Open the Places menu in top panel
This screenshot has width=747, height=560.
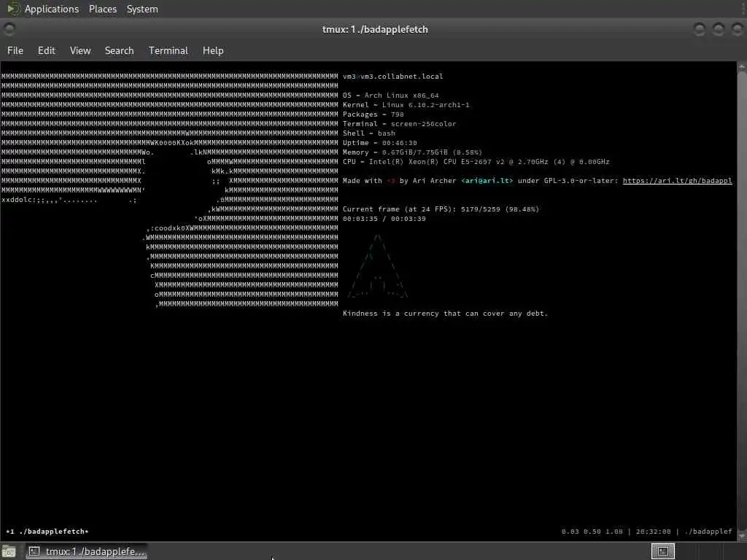tap(102, 9)
